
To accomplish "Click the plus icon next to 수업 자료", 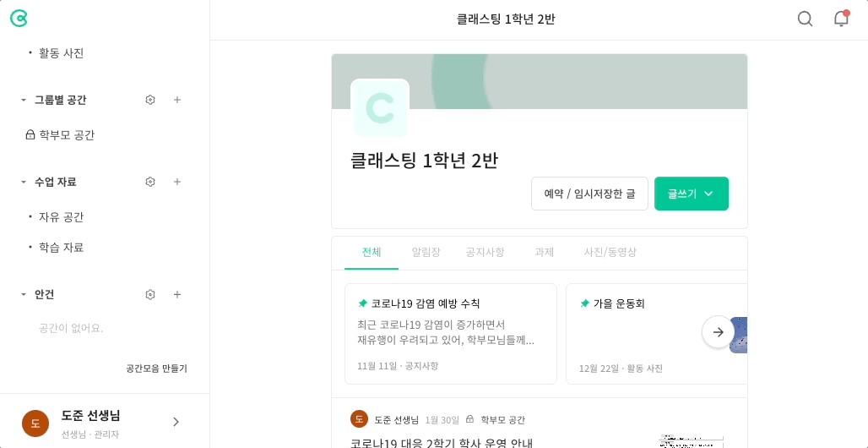I will click(177, 182).
